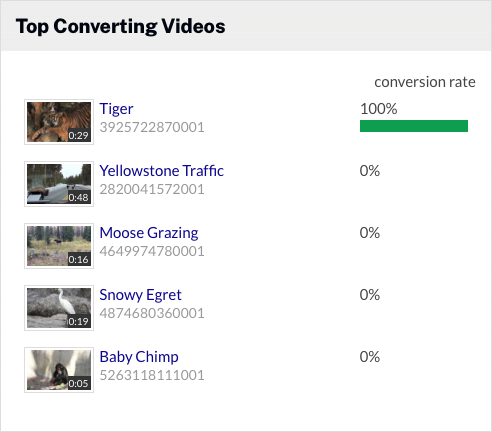This screenshot has width=492, height=432.
Task: Click the Moose Grazing thumbnail image
Action: (59, 246)
